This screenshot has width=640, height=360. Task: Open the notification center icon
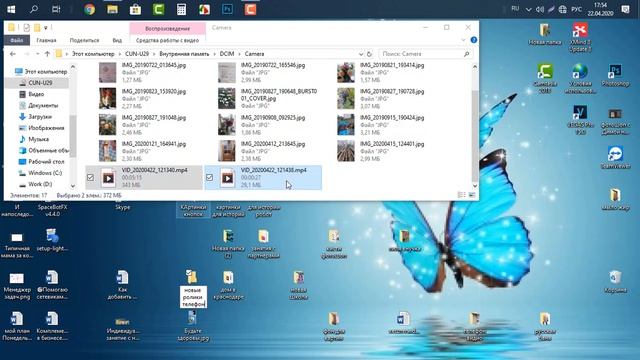[625, 9]
